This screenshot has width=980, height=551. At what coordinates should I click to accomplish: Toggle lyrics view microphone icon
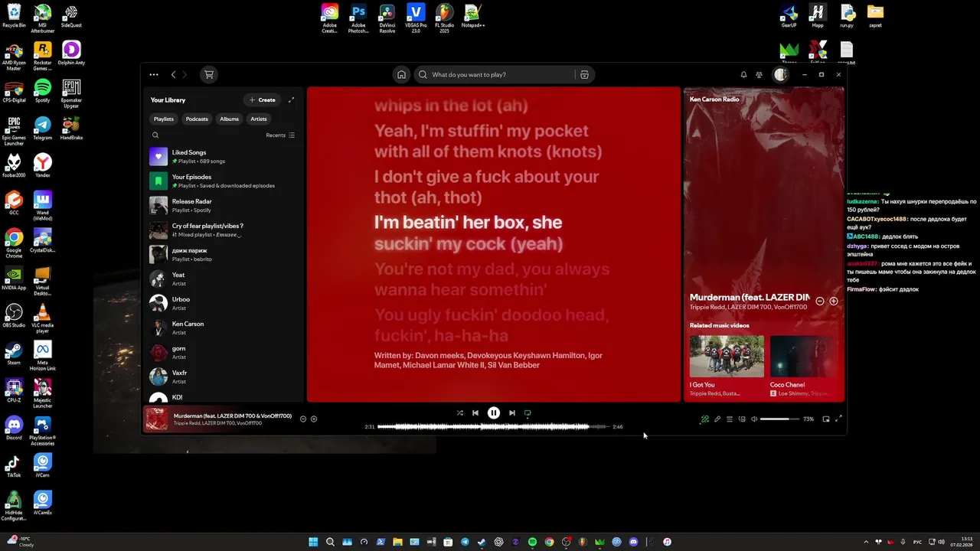(717, 419)
